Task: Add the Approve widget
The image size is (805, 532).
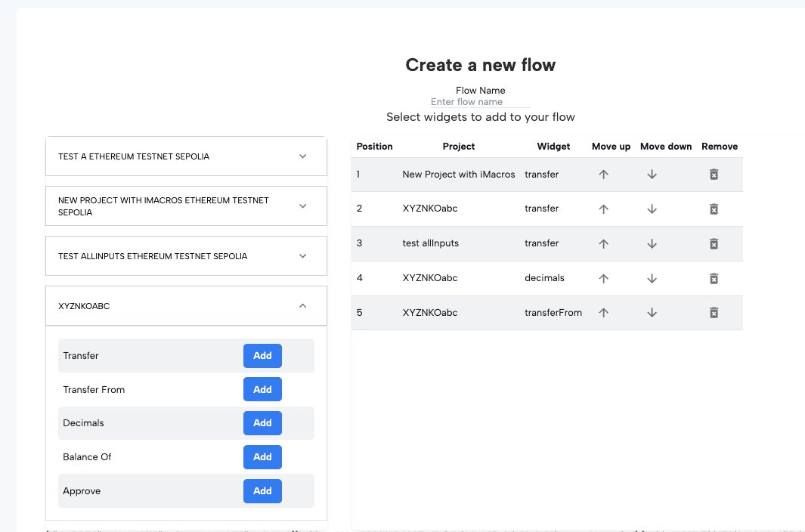Action: 262,491
